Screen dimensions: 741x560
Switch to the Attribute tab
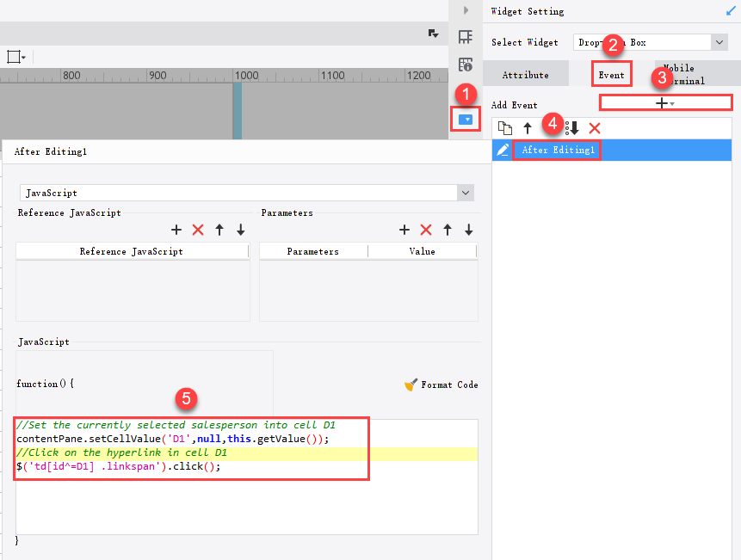pos(525,74)
